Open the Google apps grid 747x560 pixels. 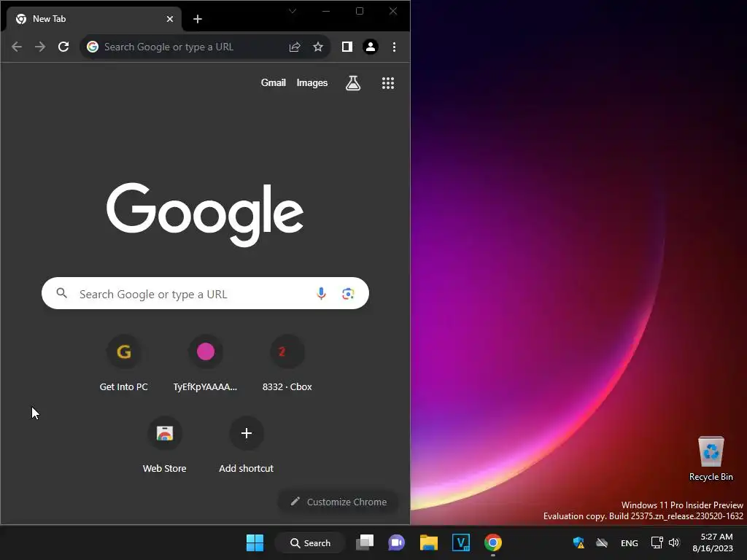[388, 83]
